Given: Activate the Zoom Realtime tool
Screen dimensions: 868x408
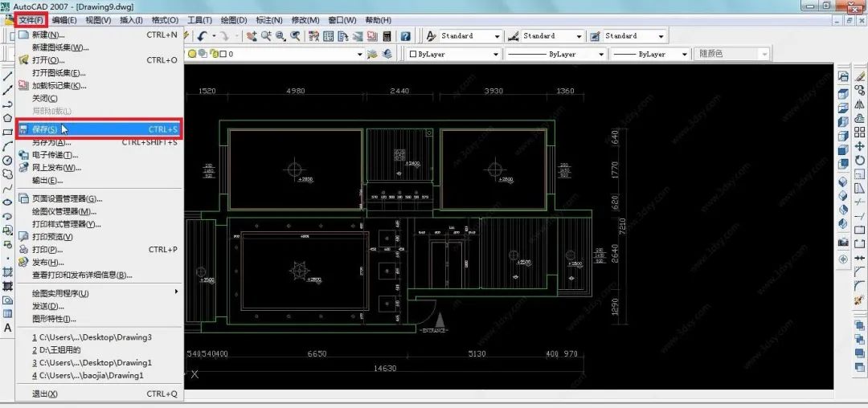Looking at the screenshot, I should pos(266,36).
